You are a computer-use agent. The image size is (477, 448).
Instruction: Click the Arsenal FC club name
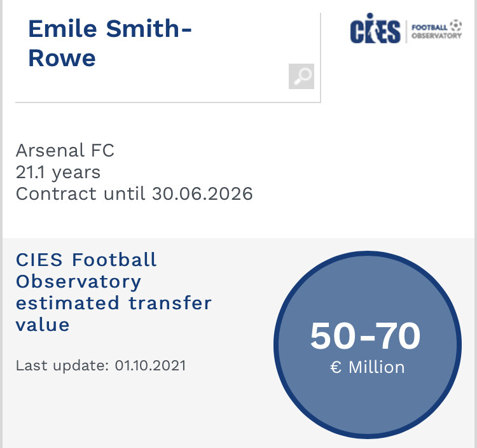[x=65, y=150]
